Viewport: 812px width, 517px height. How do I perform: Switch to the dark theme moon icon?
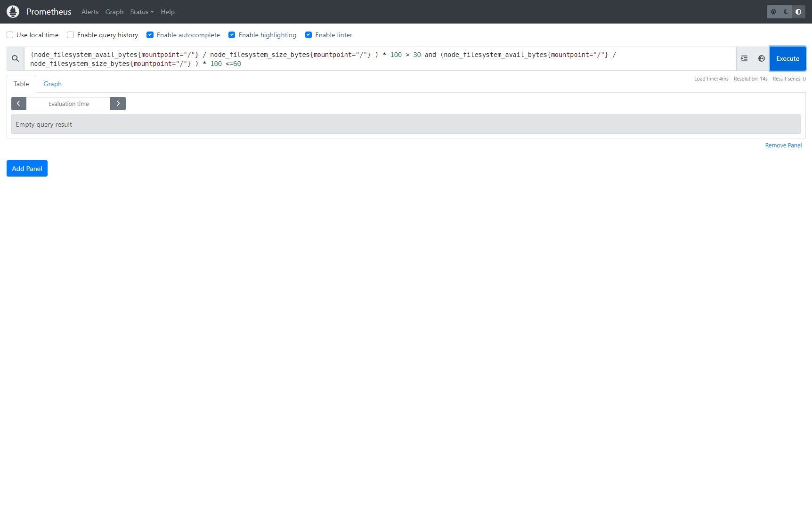tap(786, 12)
